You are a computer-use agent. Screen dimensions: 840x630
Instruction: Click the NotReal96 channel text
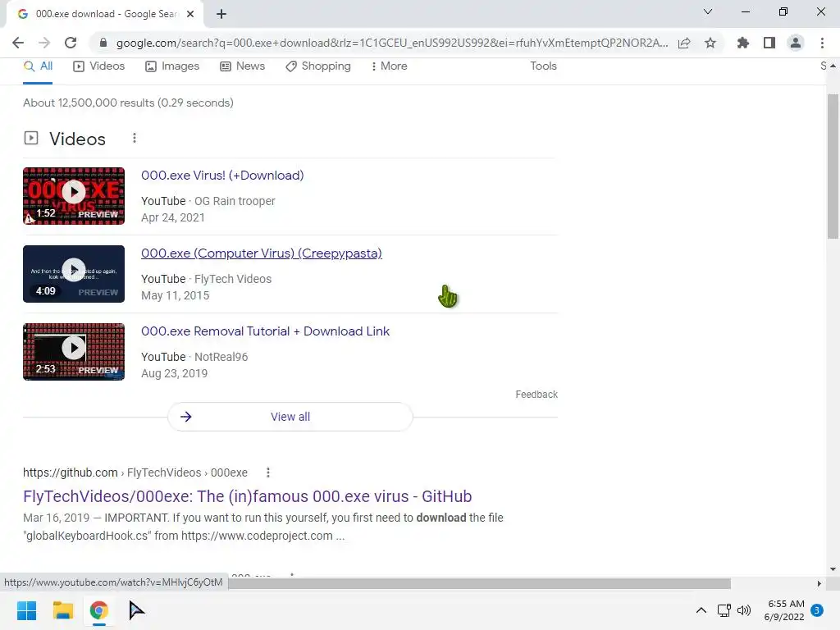(x=221, y=357)
